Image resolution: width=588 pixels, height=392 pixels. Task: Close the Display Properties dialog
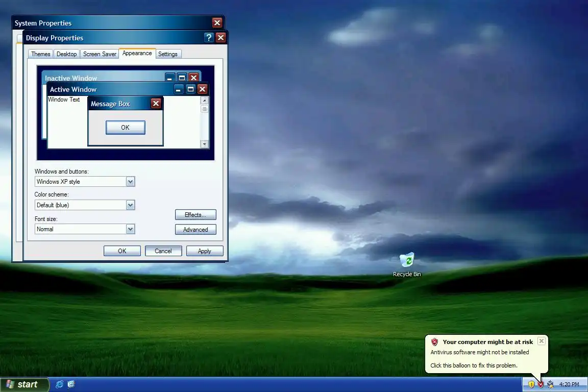click(221, 37)
